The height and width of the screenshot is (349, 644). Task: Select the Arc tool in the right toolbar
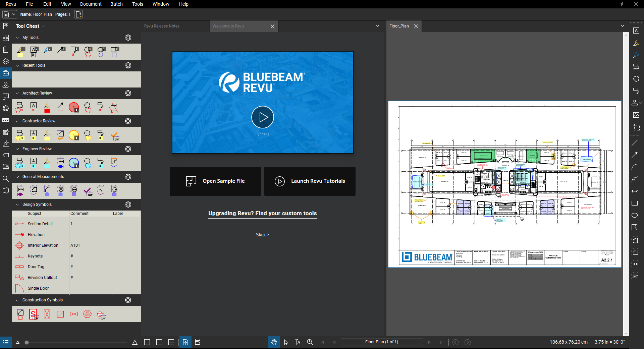coord(635,167)
